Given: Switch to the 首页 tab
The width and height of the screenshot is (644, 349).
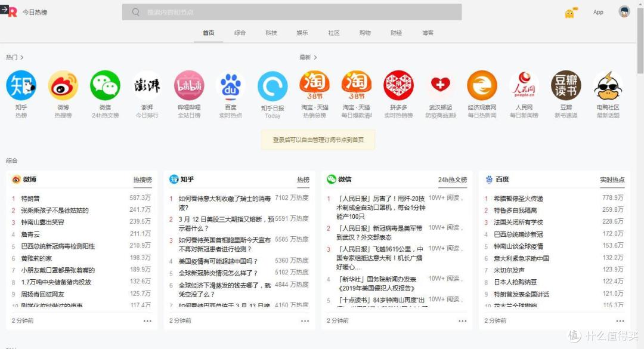Looking at the screenshot, I should tap(209, 33).
